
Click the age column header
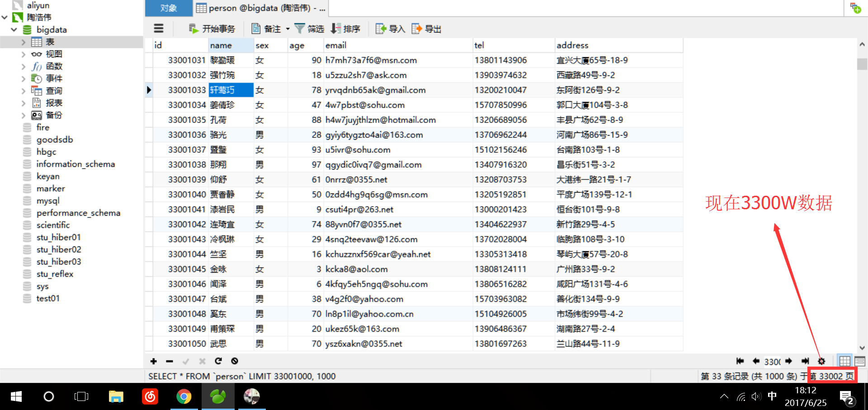coord(306,45)
